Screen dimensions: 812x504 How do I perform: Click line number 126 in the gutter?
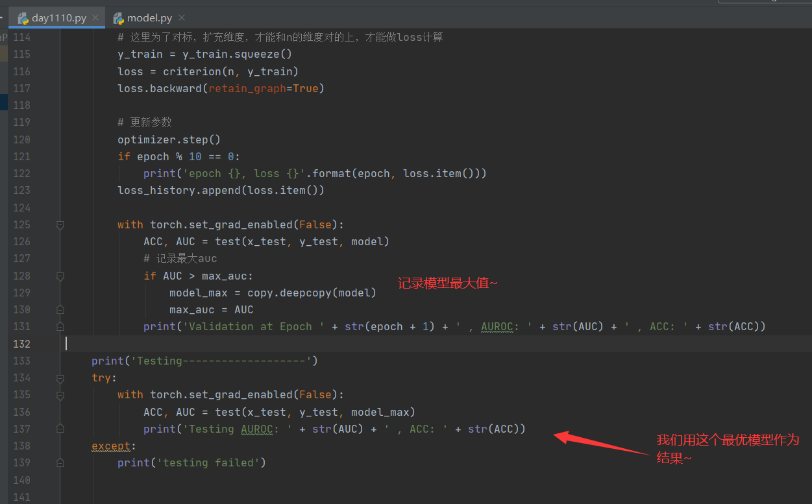pos(21,241)
